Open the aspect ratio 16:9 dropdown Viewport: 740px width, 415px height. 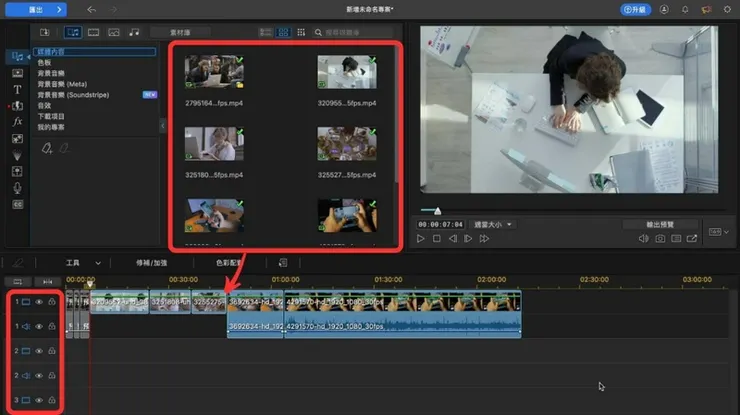[719, 232]
